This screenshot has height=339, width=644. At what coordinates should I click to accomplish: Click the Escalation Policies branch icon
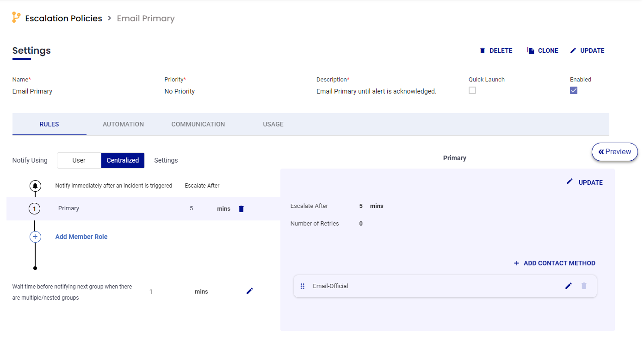tap(16, 18)
